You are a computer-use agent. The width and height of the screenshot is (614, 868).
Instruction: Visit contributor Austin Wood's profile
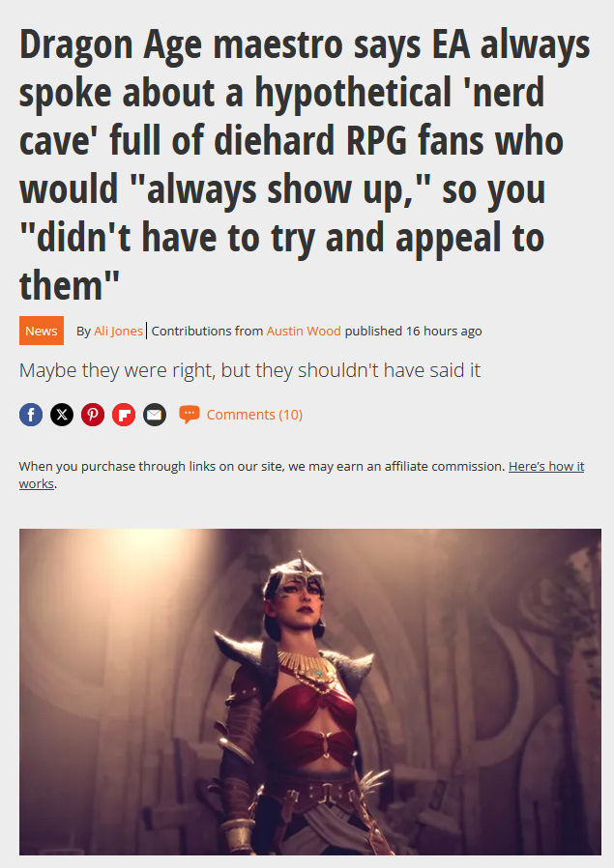[x=304, y=331]
